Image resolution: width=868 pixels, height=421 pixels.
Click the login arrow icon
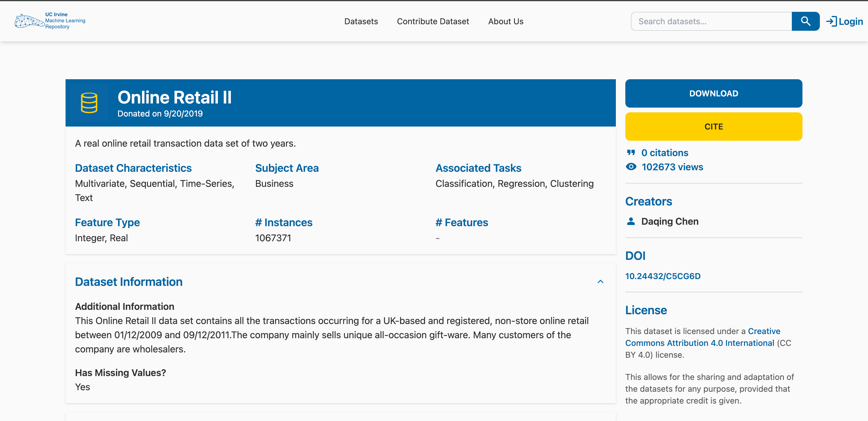click(x=831, y=21)
